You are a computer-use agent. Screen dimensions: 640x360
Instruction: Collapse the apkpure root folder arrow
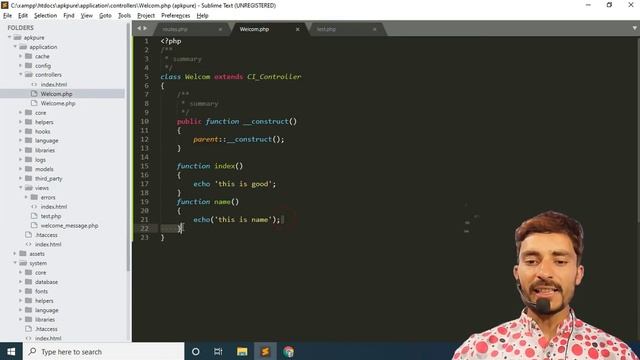9,37
